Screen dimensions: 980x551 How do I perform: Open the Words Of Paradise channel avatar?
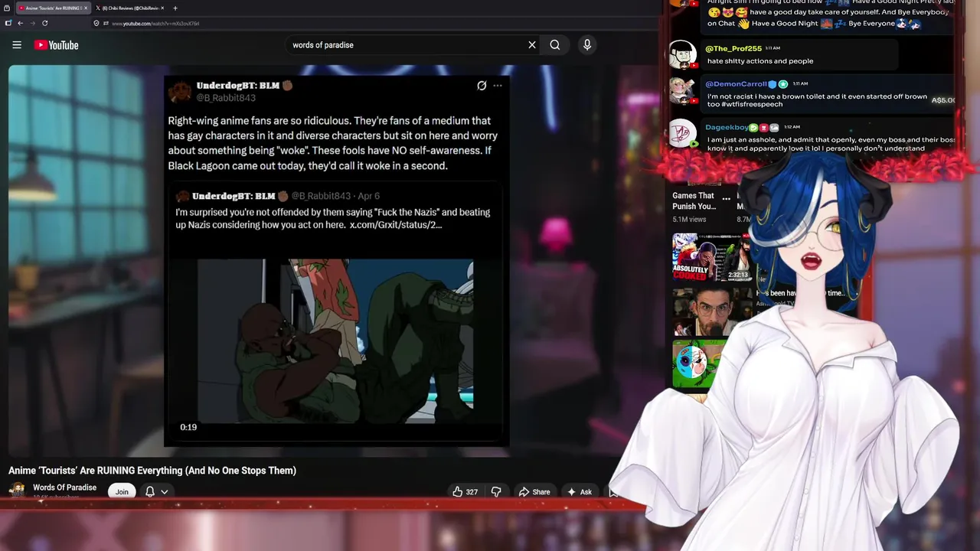17,491
